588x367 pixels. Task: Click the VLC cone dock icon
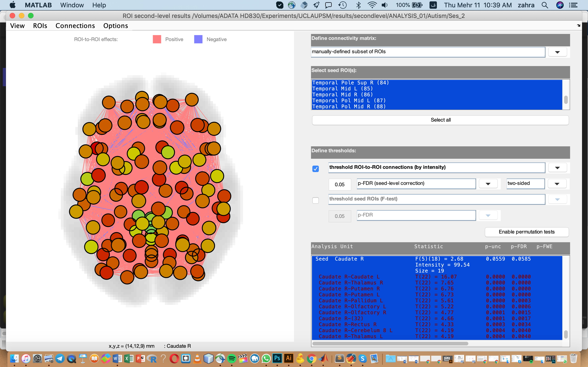click(197, 359)
